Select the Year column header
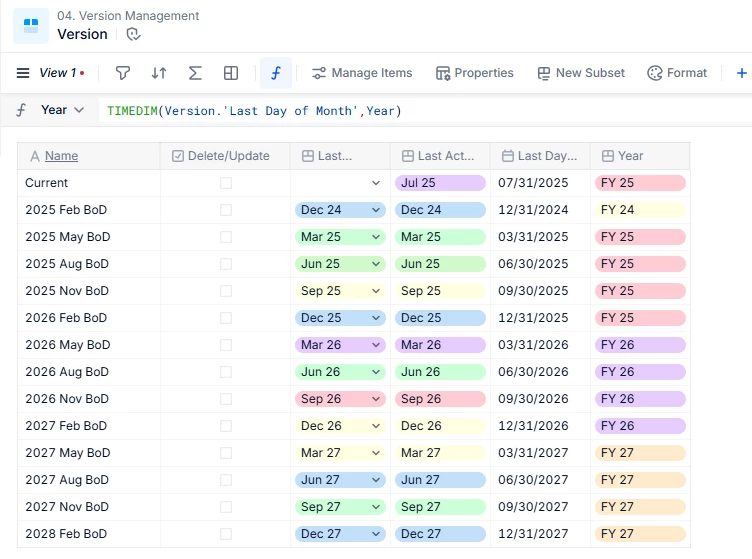Viewport: 752px width, 559px height. click(640, 156)
